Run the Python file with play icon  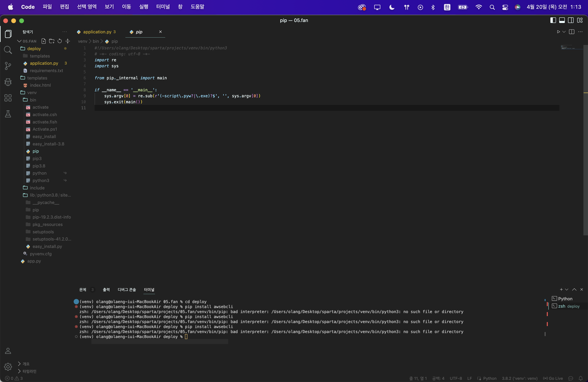(558, 32)
